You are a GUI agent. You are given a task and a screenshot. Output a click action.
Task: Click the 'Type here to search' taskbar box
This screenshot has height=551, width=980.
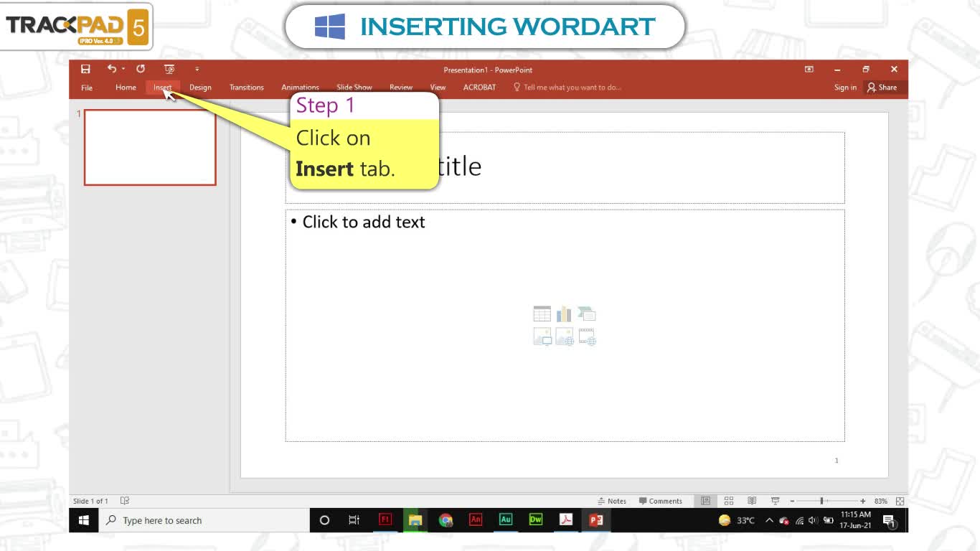[204, 520]
